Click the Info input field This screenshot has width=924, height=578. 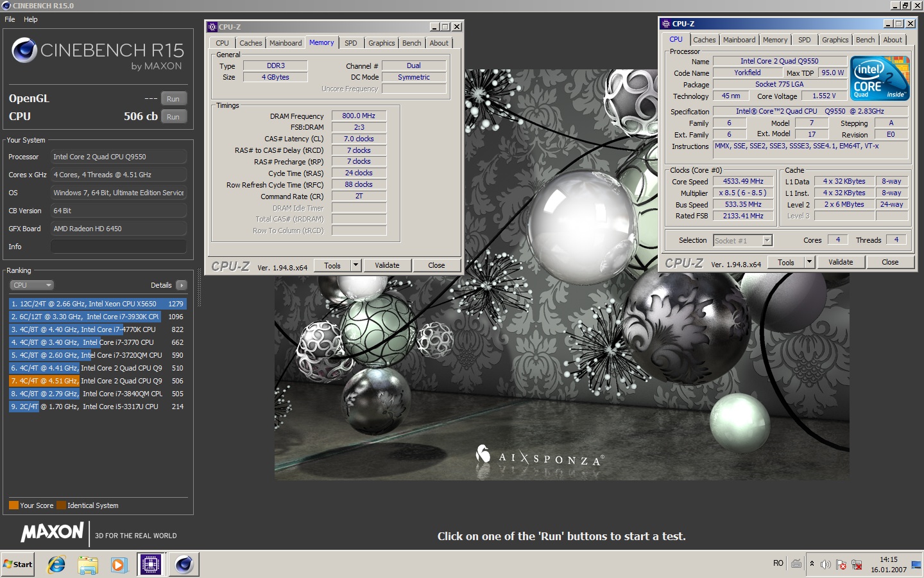119,247
